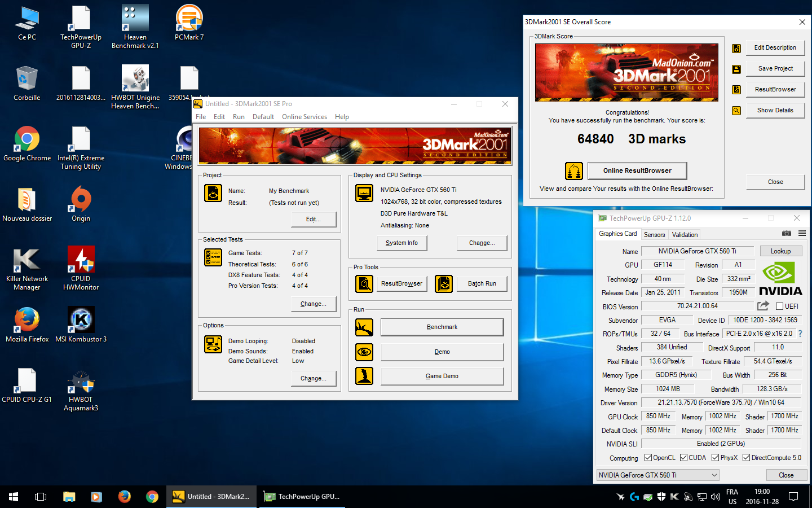Click the Edit Description button
The image size is (812, 508).
[x=775, y=48]
